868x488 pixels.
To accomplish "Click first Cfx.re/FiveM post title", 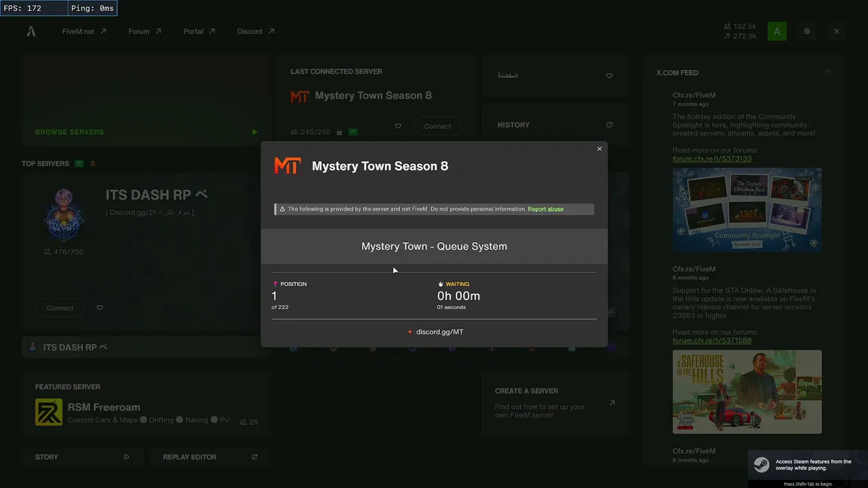I will click(x=694, y=96).
